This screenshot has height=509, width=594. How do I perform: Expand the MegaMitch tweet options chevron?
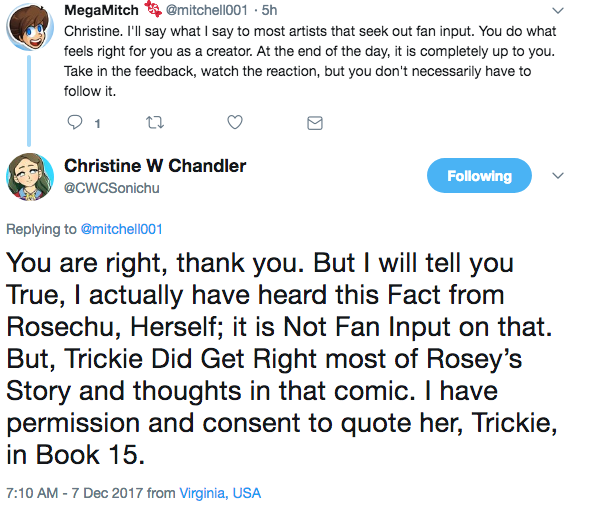[x=558, y=11]
